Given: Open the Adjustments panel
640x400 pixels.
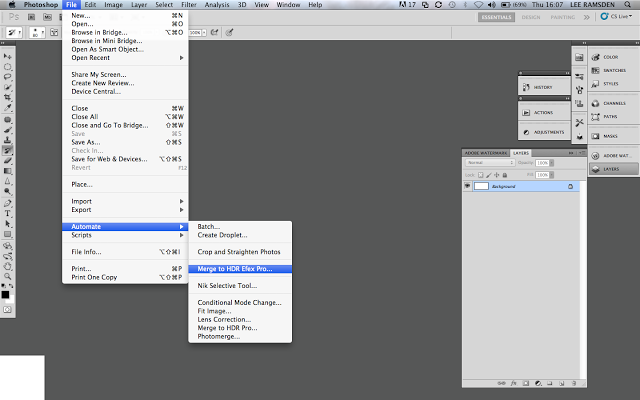Looking at the screenshot, I should pos(544,132).
